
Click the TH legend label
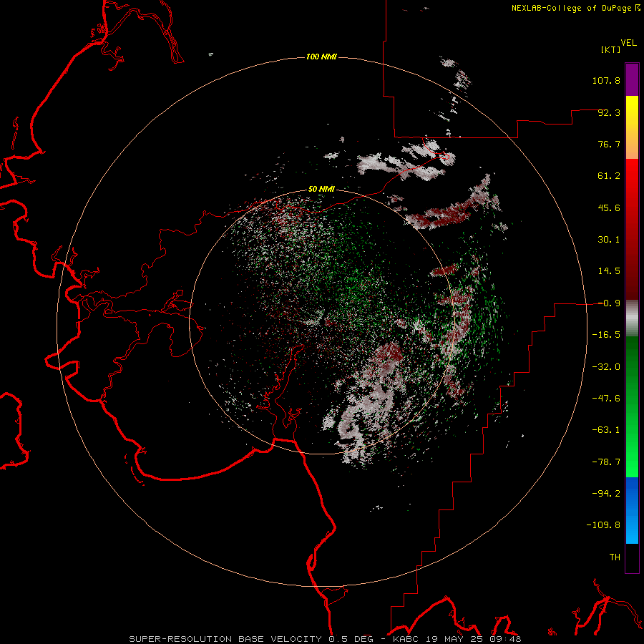615,557
